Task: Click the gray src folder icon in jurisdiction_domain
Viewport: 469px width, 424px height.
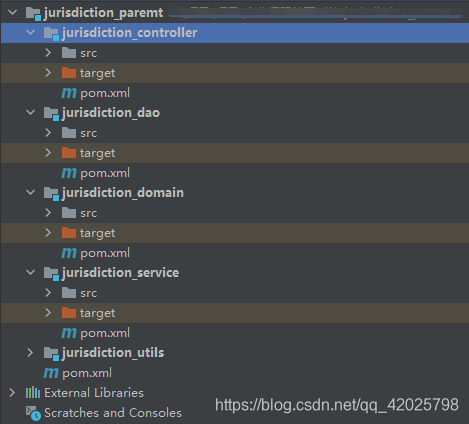Action: pyautogui.click(x=69, y=213)
